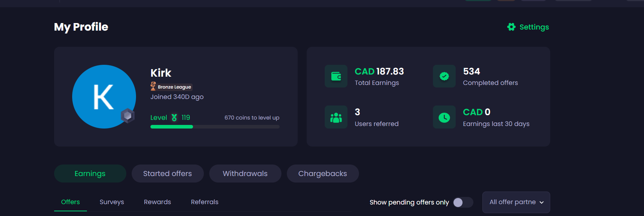Click the clock icon for last 30 days earnings
This screenshot has height=216, width=644.
pos(444,117)
